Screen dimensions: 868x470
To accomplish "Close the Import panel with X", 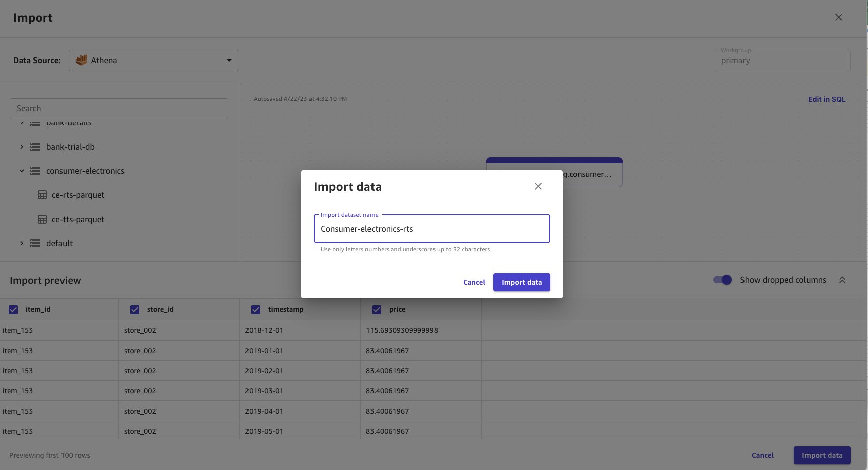I will pyautogui.click(x=839, y=17).
